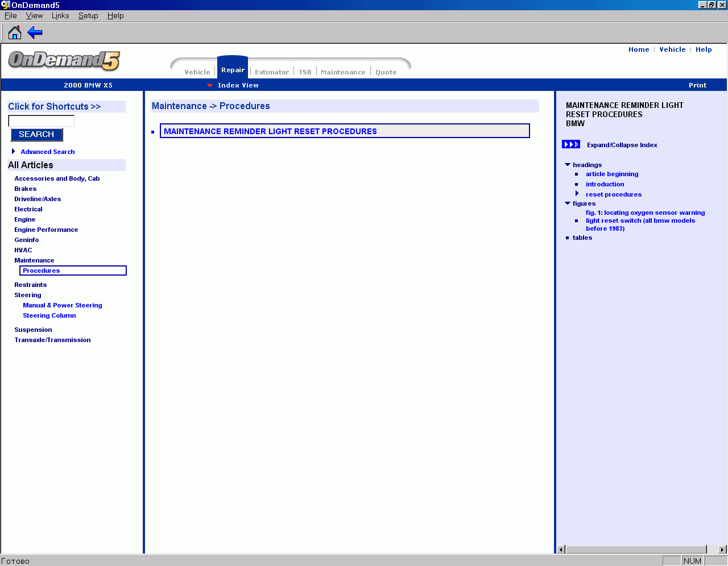Click the horizontal scrollbar right arrow
Viewport: 728px width, 566px height.
722,550
